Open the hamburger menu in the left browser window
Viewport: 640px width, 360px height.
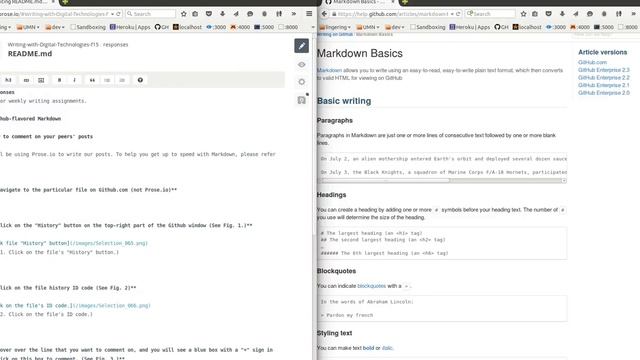coord(309,14)
